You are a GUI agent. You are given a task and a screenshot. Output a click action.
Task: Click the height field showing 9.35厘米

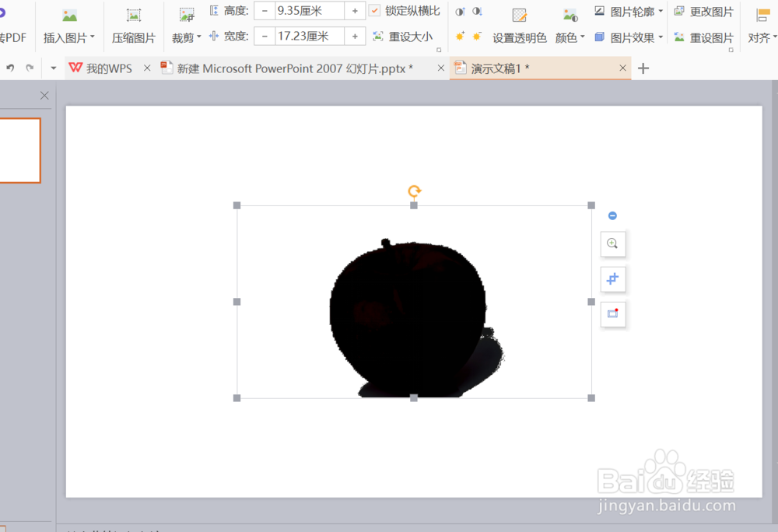(310, 10)
